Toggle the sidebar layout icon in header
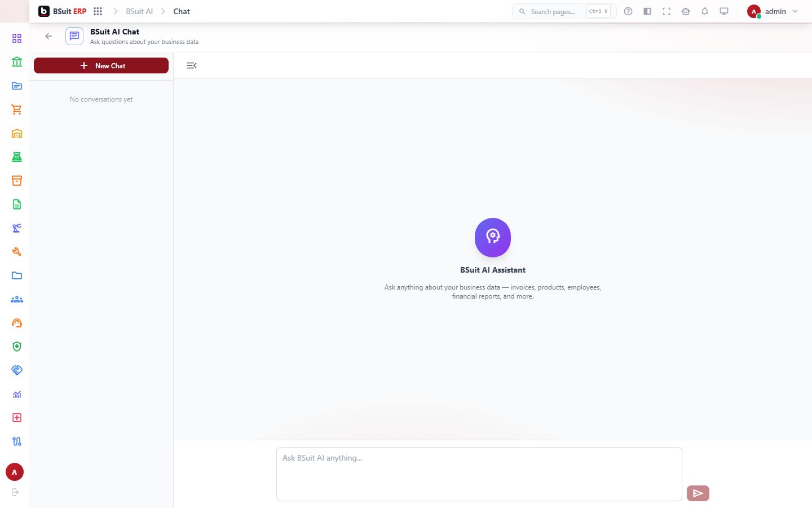This screenshot has height=508, width=812. click(x=647, y=11)
